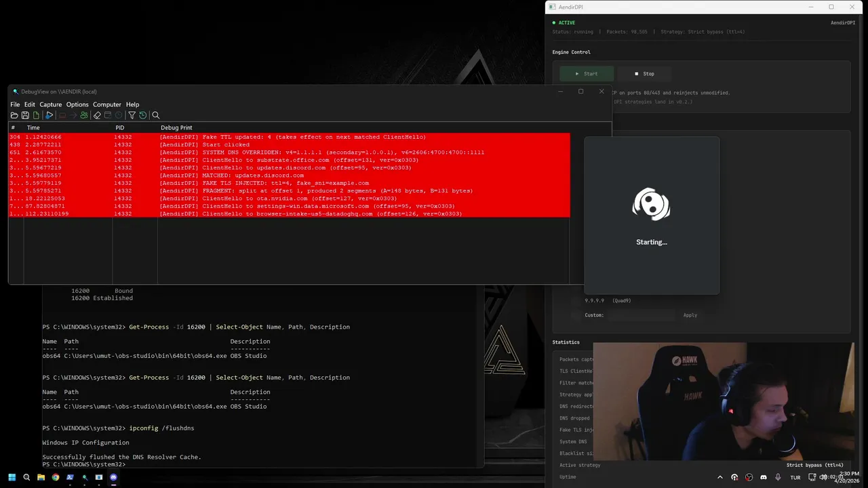
Task: Open log file icon in DebugView toolbar
Action: [14, 115]
